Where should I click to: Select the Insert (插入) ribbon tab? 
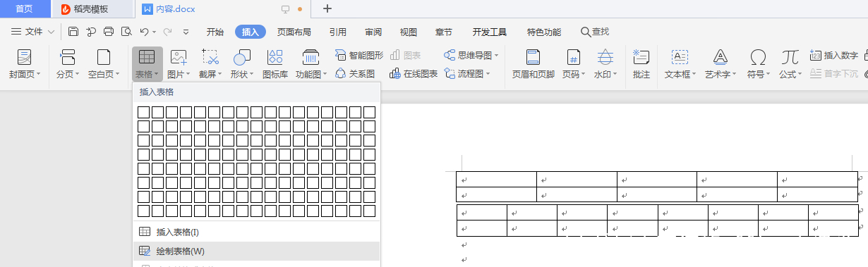point(251,32)
